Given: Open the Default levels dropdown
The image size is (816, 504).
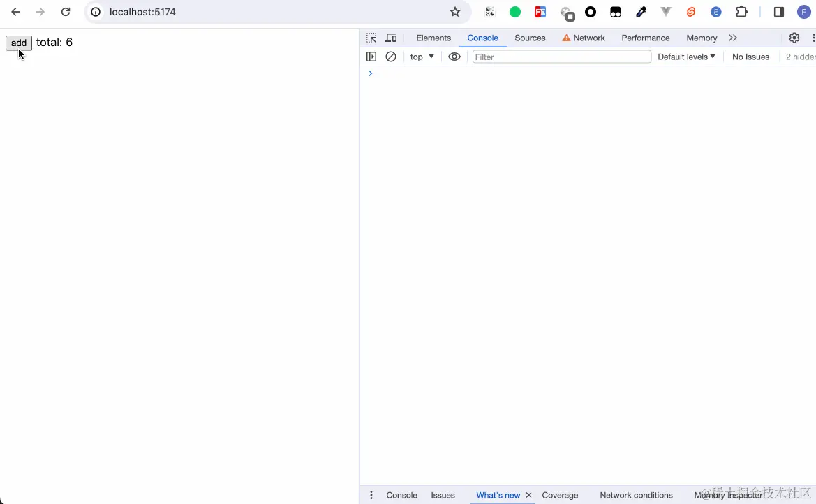Looking at the screenshot, I should 686,57.
